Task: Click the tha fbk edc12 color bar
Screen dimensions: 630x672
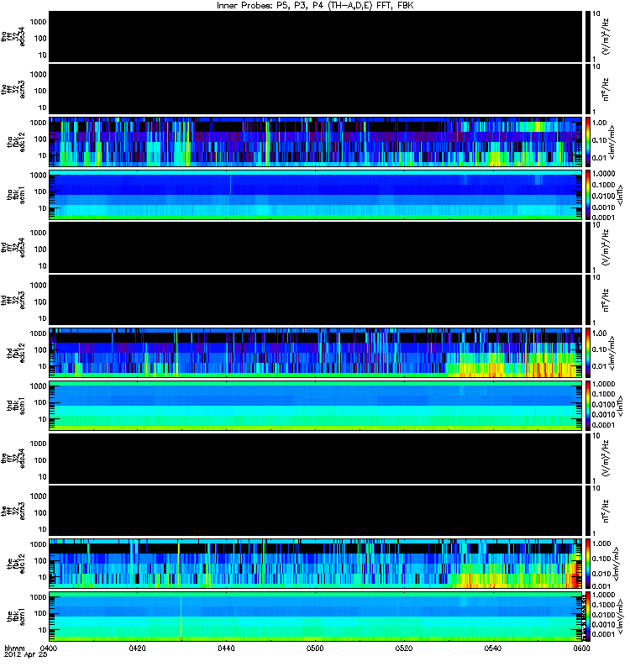Action: (x=587, y=142)
